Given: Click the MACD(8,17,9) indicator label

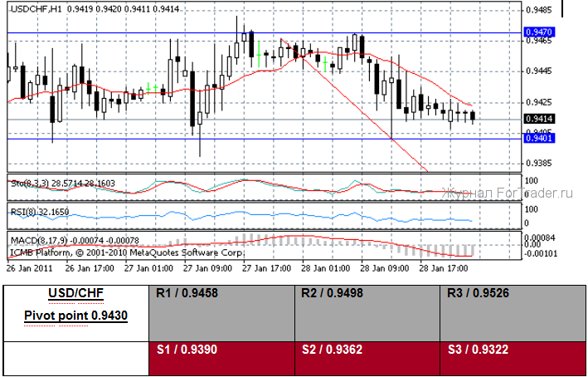Looking at the screenshot, I should point(75,240).
